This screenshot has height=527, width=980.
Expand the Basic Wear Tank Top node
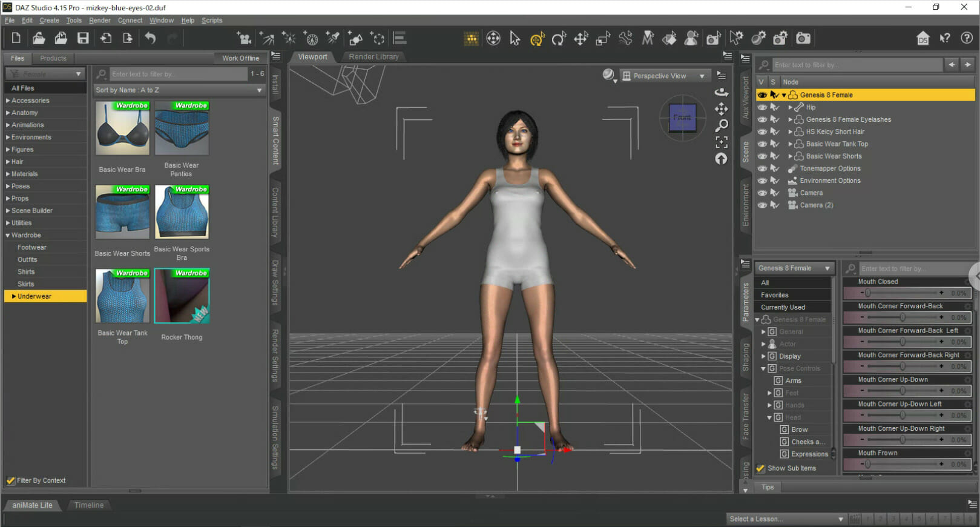coord(790,144)
